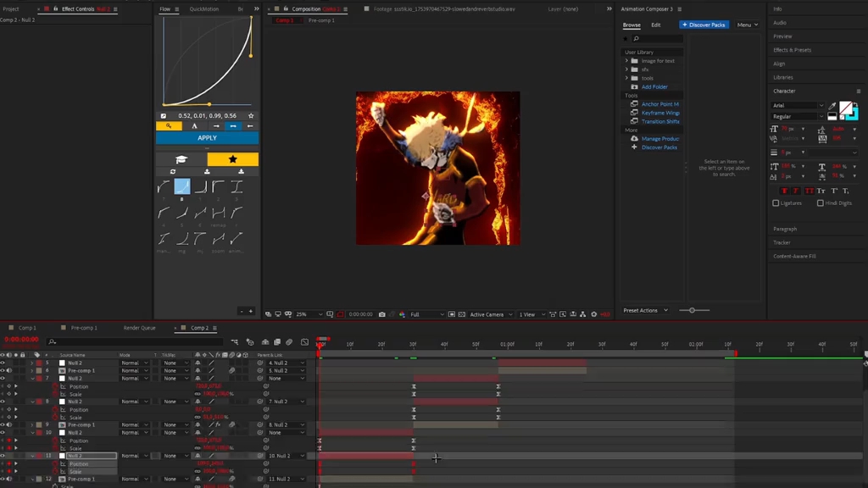
Task: Click the Animation Composer search field
Action: click(x=657, y=39)
